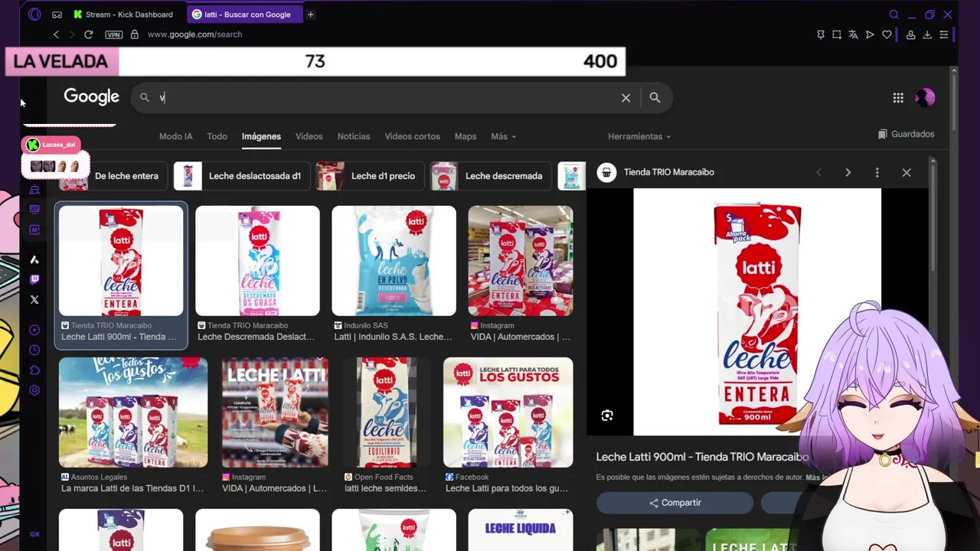980x551 pixels.
Task: Open Guardados saved items
Action: [906, 134]
